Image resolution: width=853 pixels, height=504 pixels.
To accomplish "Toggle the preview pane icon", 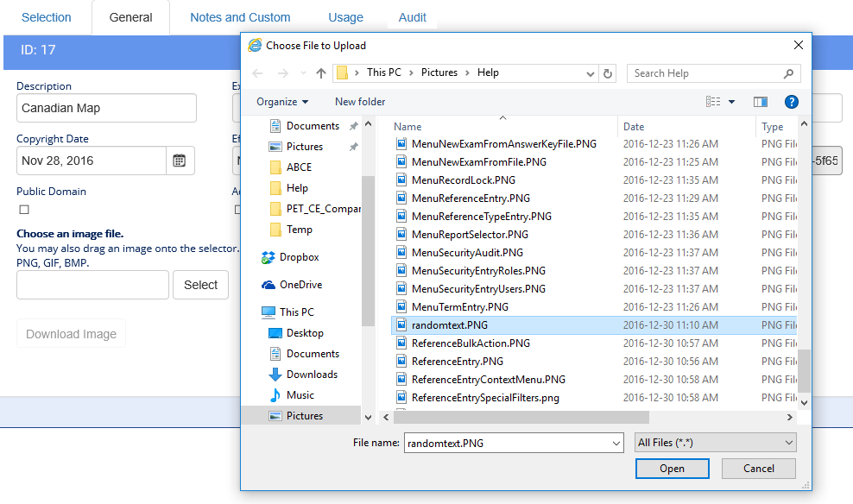I will tap(760, 102).
